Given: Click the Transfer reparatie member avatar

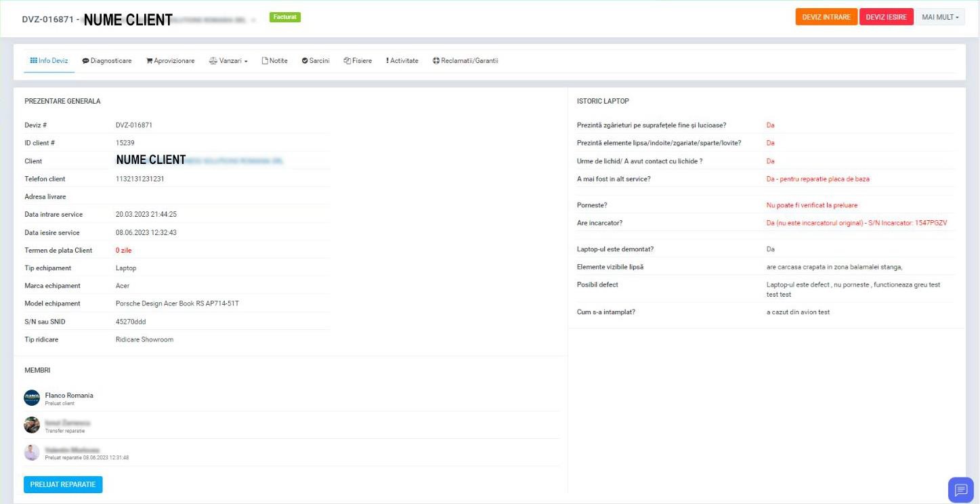Looking at the screenshot, I should 32,425.
